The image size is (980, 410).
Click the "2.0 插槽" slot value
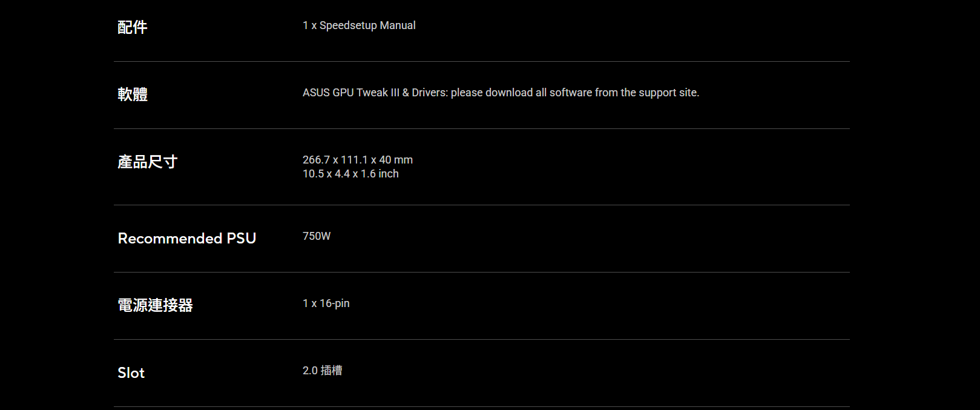click(x=322, y=371)
